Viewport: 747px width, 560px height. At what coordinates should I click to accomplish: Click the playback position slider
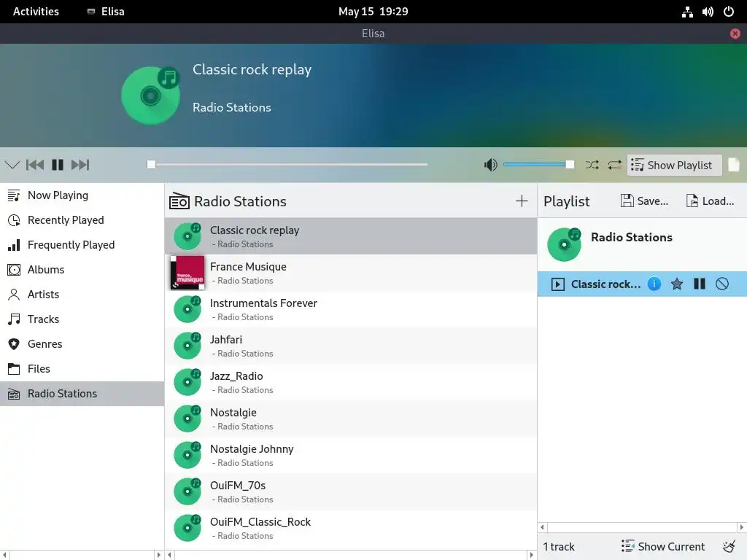tap(287, 165)
